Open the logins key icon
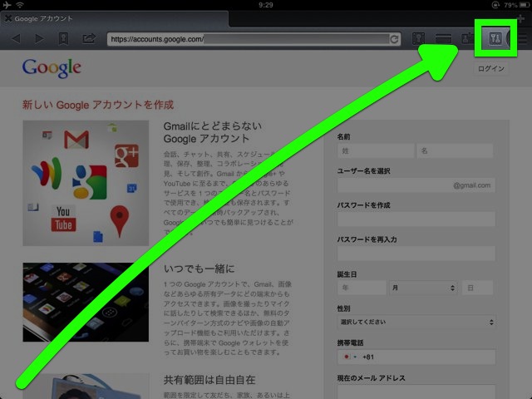Viewport: 532px width, 399px height. click(418, 39)
